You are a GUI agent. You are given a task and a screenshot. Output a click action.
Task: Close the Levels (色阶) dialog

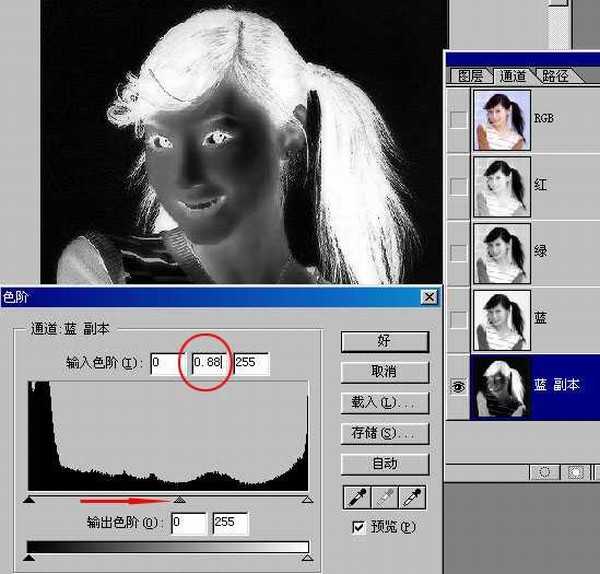pyautogui.click(x=428, y=297)
